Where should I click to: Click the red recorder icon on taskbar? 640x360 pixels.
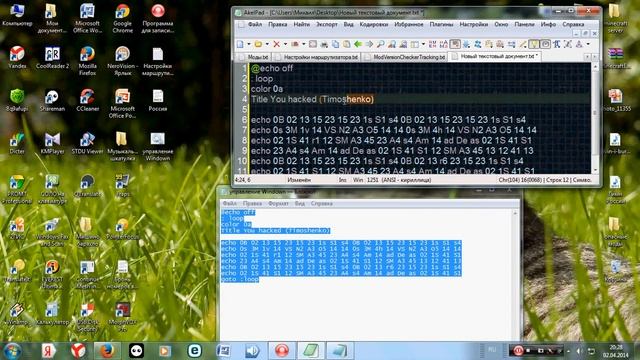[x=282, y=351]
